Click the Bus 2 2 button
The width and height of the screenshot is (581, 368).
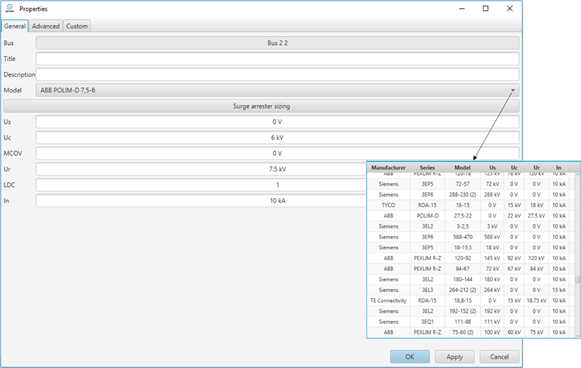coord(277,43)
